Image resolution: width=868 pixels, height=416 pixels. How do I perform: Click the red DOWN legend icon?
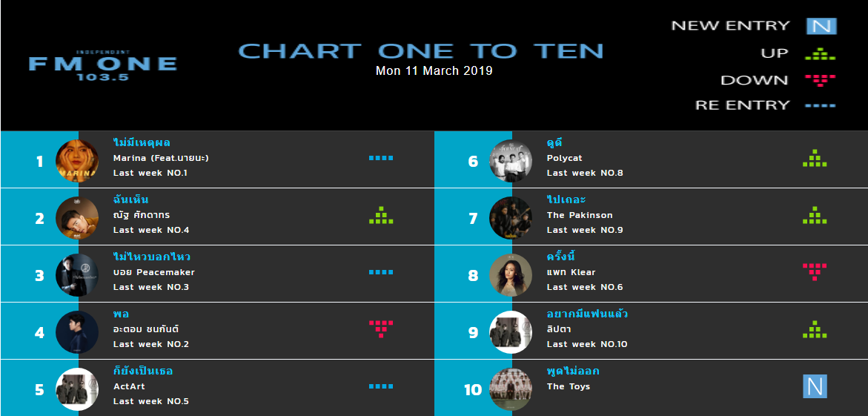820,80
